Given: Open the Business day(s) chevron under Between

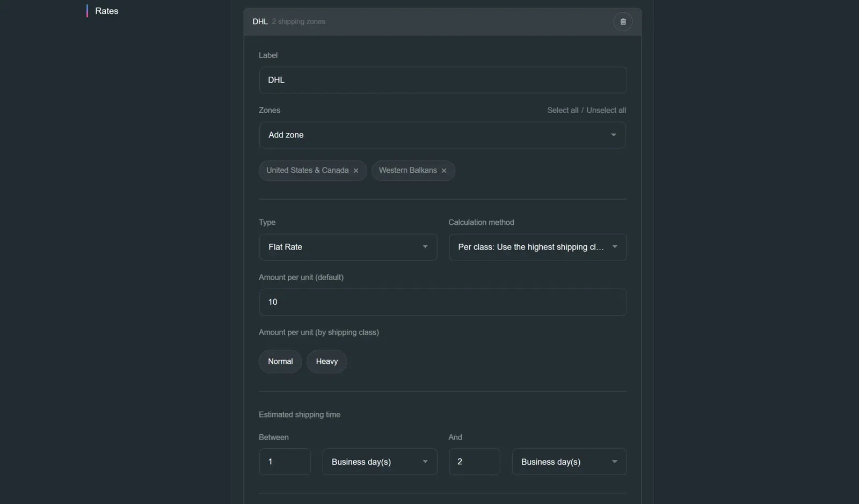Looking at the screenshot, I should click(x=425, y=462).
